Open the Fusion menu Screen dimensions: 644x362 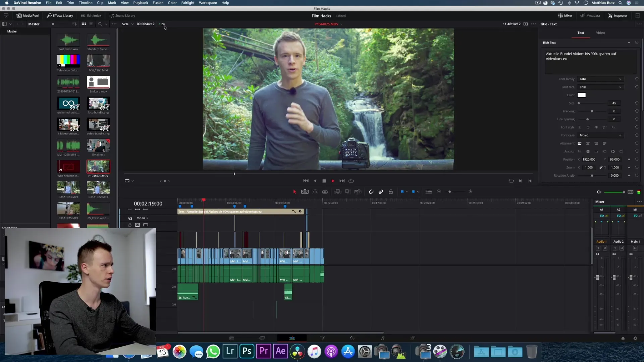[158, 3]
